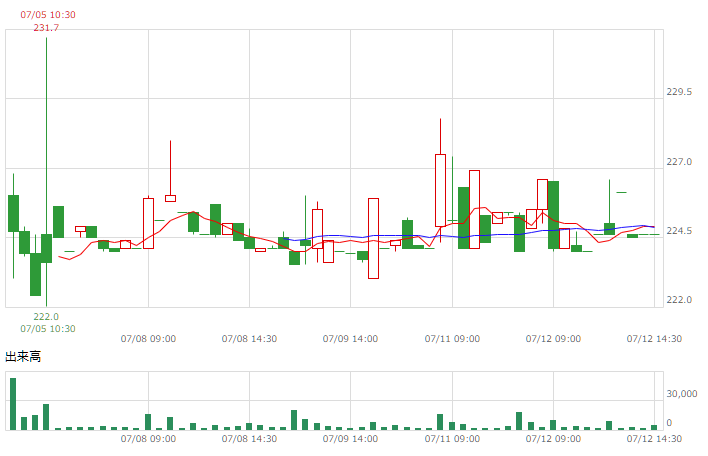Viewport: 708px width, 456px height.
Task: Click 07/08 14:30 label under price chart
Action: click(x=249, y=339)
